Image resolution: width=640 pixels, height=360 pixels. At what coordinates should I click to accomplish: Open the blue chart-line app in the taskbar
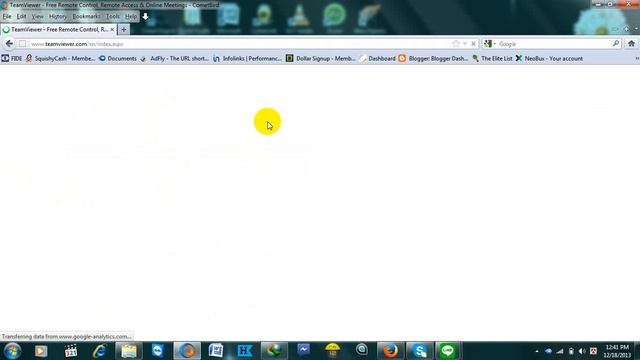click(x=303, y=351)
